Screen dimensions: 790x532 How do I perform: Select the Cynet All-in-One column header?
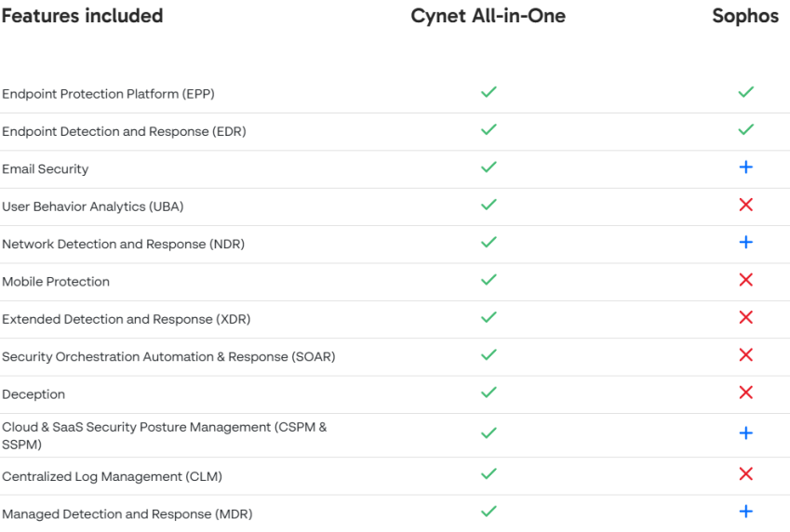pos(489,17)
